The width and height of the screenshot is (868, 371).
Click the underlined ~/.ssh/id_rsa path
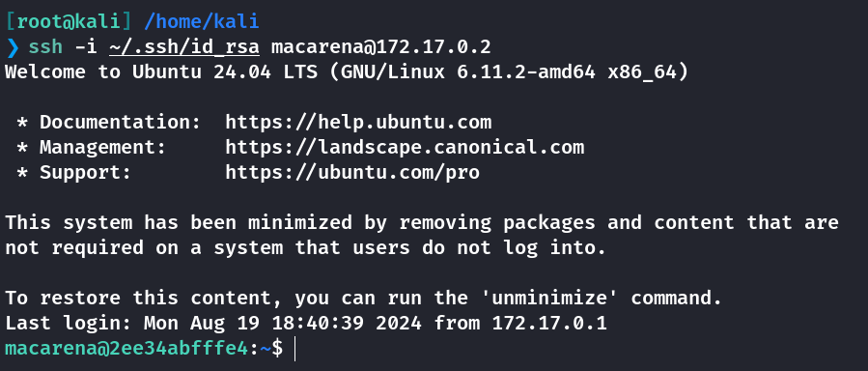click(184, 47)
